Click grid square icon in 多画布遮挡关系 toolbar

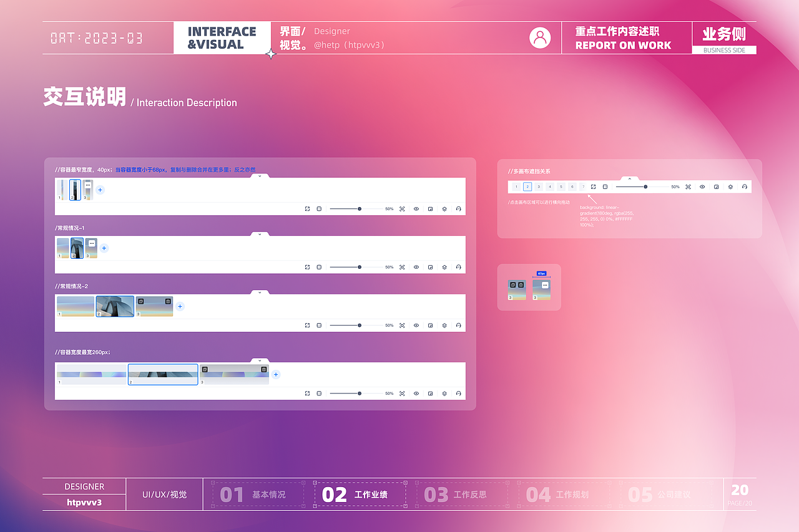[x=605, y=186]
